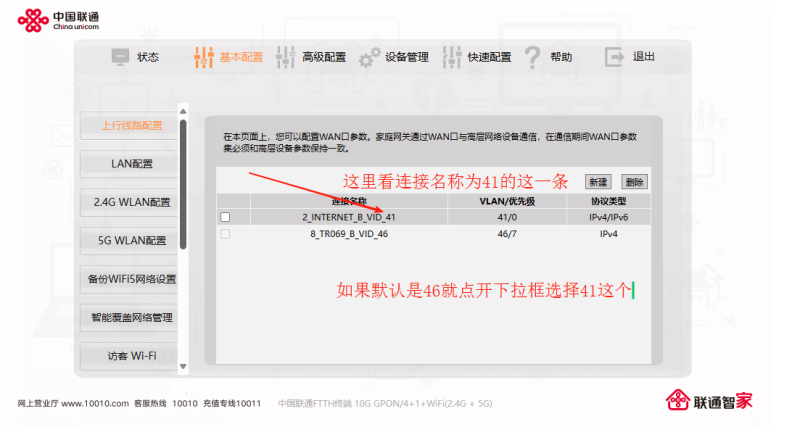The width and height of the screenshot is (800, 448).
Task: Check the 2_INTERNET_B_VID_41 row checkbox
Action: [x=225, y=217]
